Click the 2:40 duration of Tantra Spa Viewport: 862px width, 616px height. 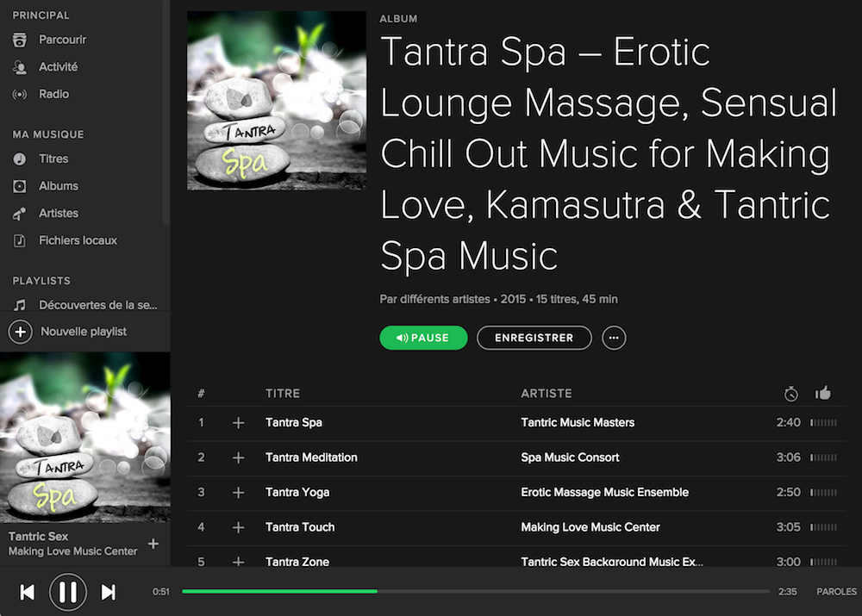point(789,422)
